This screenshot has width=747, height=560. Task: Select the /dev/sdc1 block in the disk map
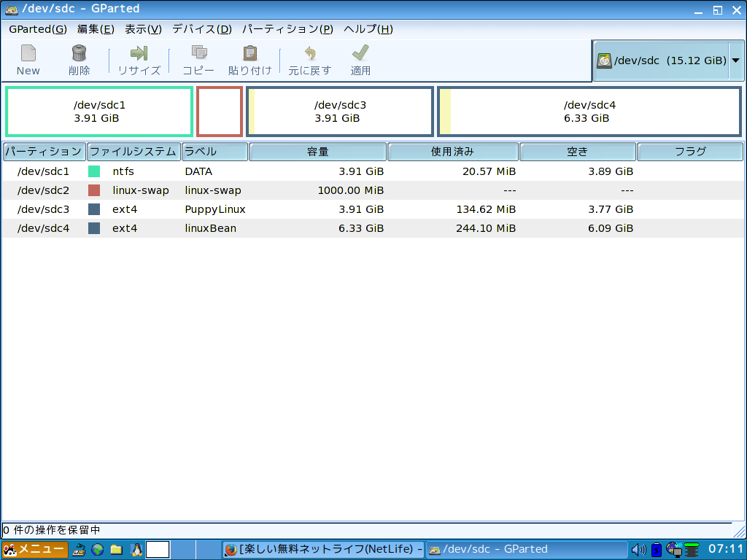click(x=99, y=112)
